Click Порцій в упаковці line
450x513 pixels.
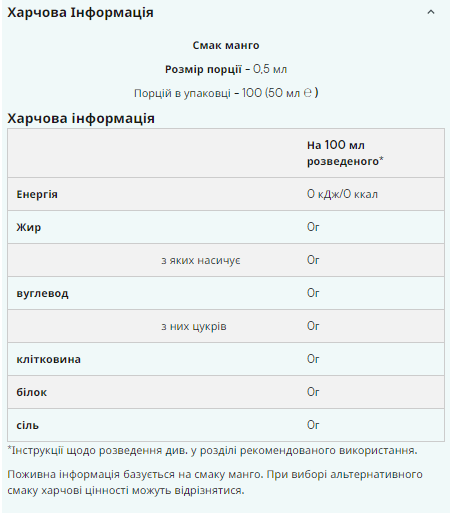pyautogui.click(x=226, y=93)
